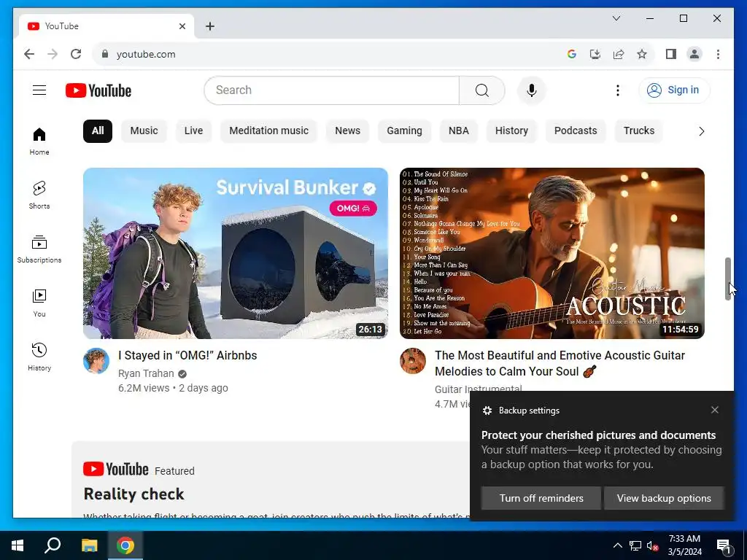747x560 pixels.
Task: Open Subscriptions in sidebar
Action: 39,249
